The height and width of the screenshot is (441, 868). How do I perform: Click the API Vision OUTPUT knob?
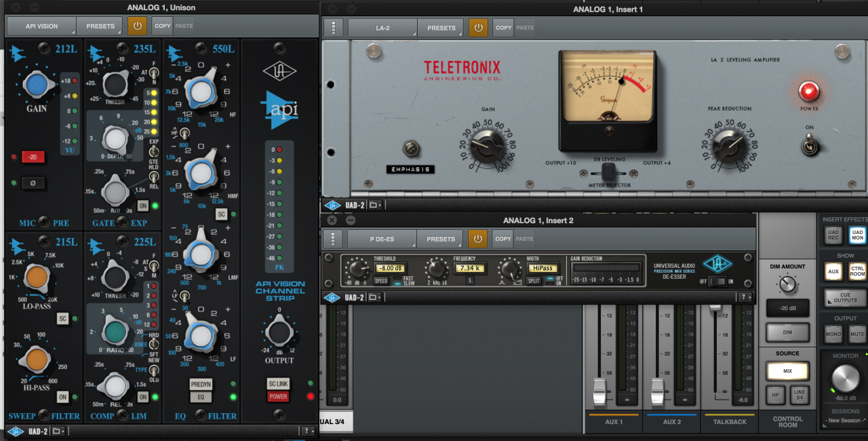coord(278,333)
